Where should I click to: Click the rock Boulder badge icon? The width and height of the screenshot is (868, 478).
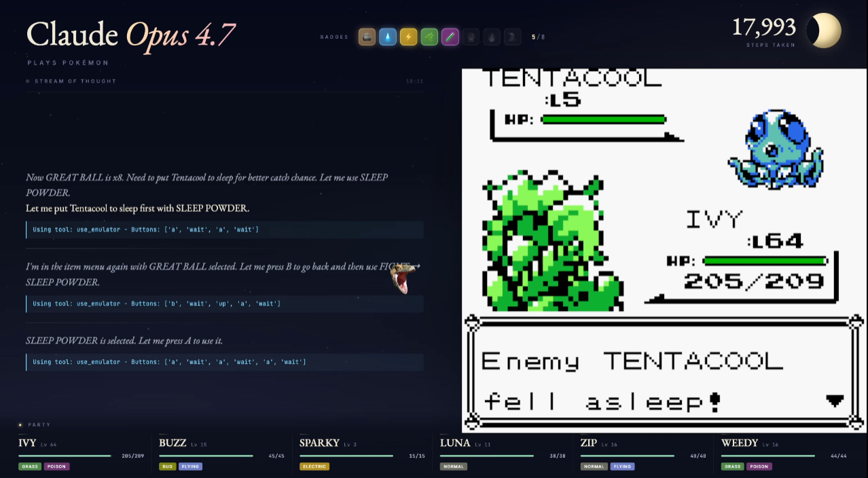[367, 37]
